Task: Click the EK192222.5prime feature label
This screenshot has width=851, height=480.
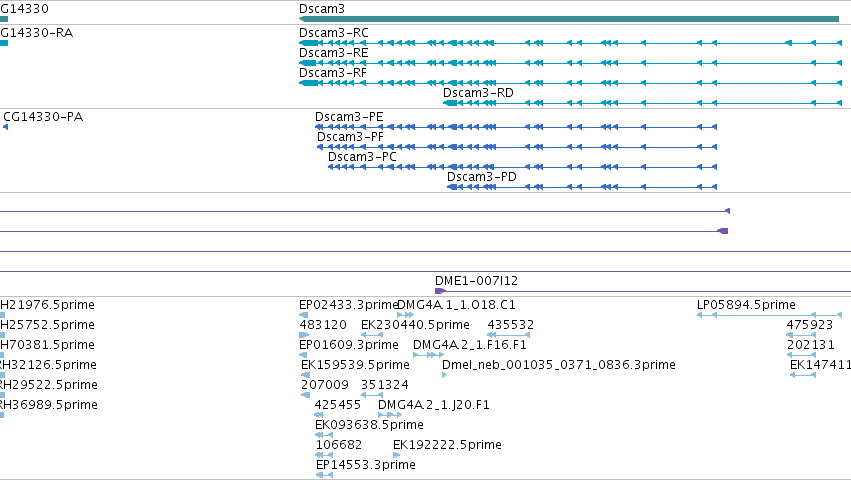Action: point(447,445)
